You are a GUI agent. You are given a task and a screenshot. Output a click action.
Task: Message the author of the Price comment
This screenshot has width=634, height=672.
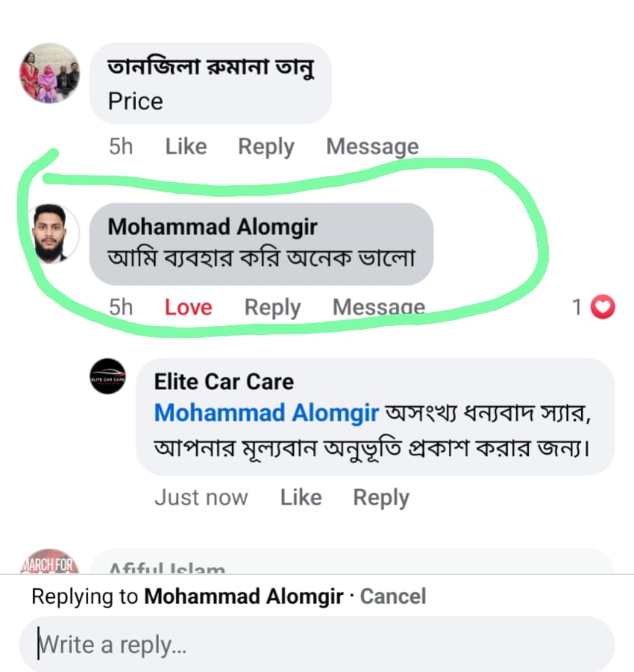pyautogui.click(x=372, y=147)
